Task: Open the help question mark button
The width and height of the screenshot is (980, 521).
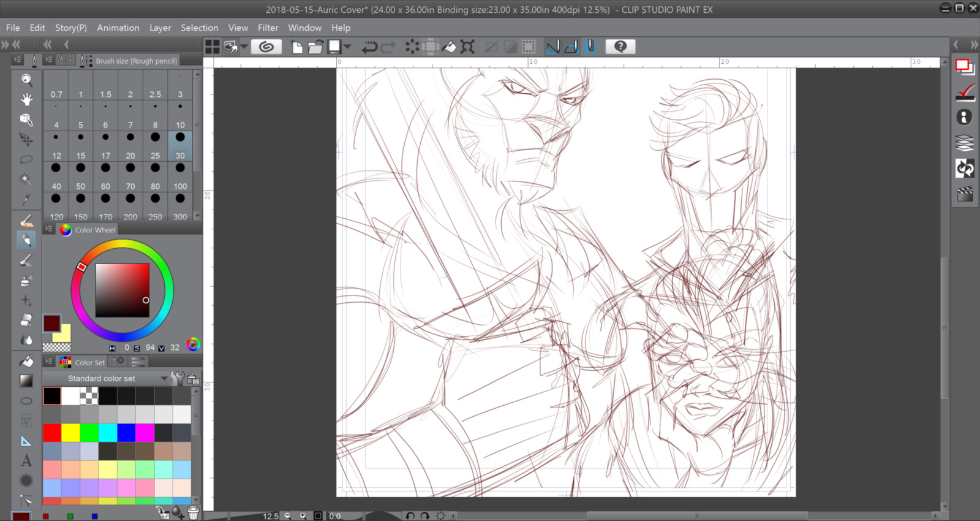Action: point(620,47)
